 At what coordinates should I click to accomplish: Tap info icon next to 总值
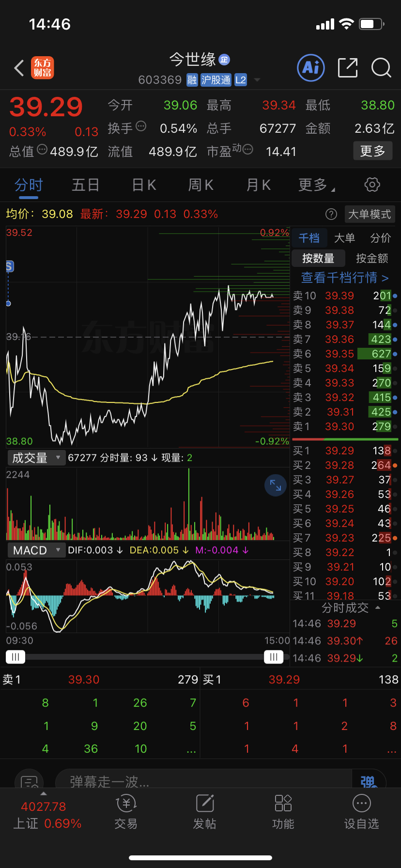click(42, 150)
